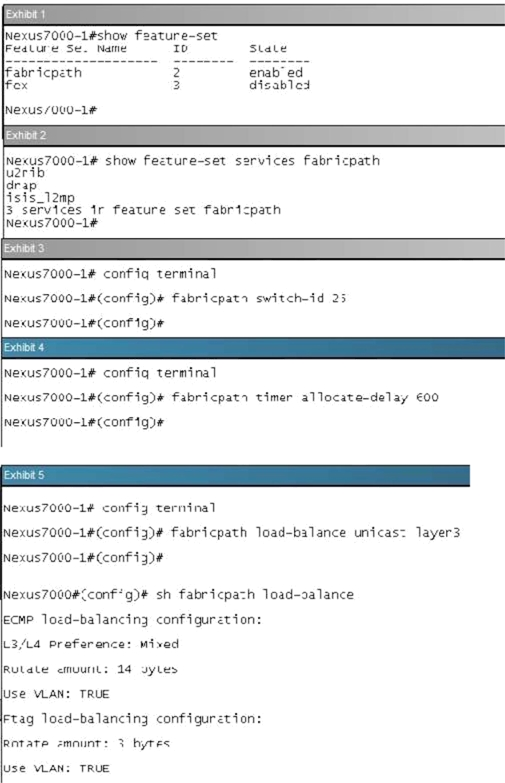This screenshot has height=783, width=505.
Task: Select the isis_l2mp service line
Action: pos(40,198)
